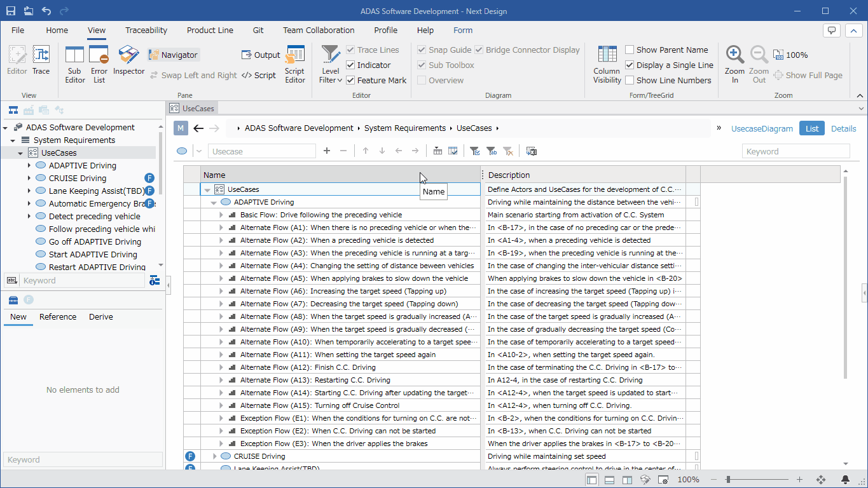Click the Save icon in title bar
Image resolution: width=868 pixels, height=488 pixels.
click(11, 11)
